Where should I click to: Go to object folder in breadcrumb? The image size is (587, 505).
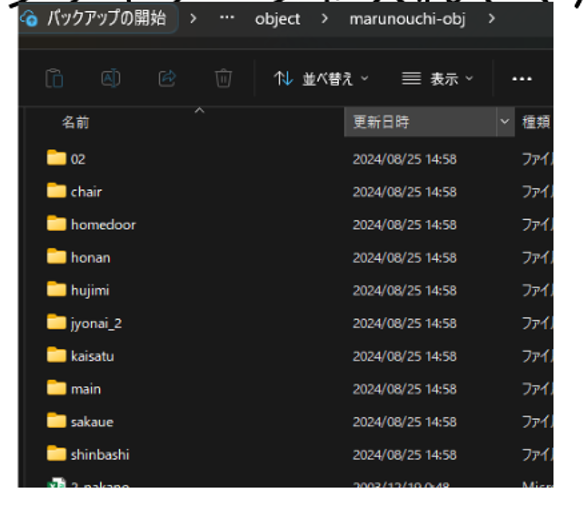pos(277,19)
